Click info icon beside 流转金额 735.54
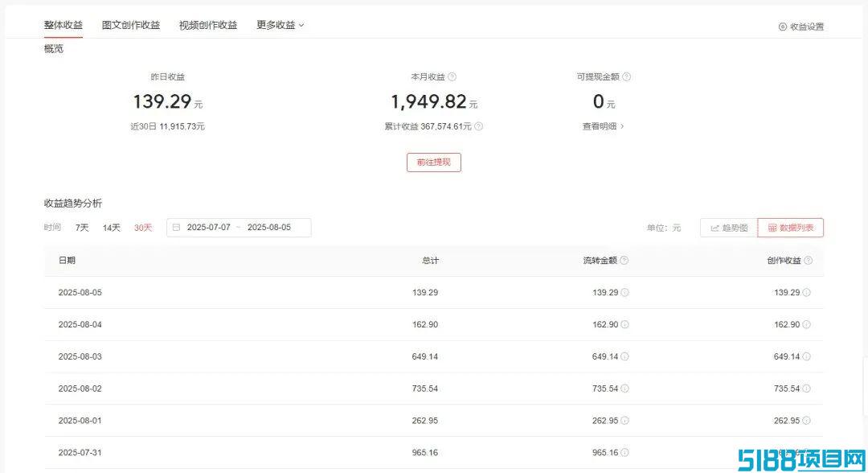Image resolution: width=868 pixels, height=473 pixels. (x=625, y=389)
